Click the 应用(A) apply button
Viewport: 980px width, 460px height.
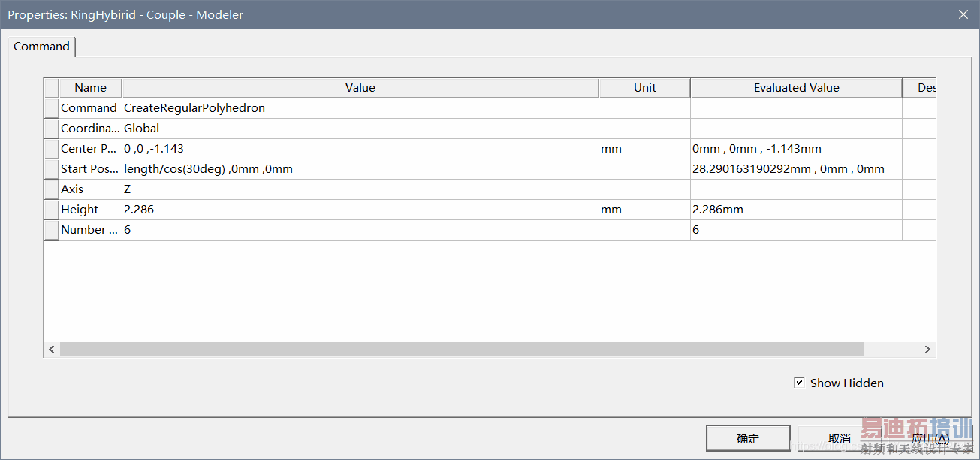(x=930, y=438)
